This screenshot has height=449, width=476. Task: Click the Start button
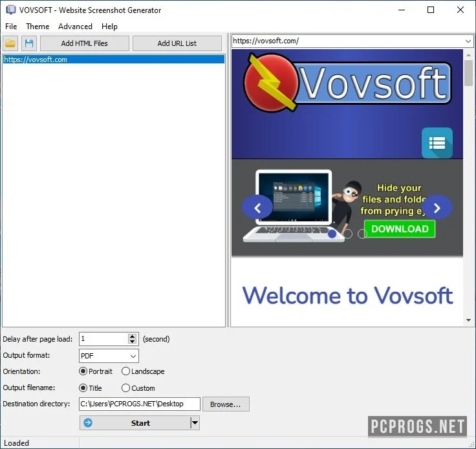coord(140,422)
